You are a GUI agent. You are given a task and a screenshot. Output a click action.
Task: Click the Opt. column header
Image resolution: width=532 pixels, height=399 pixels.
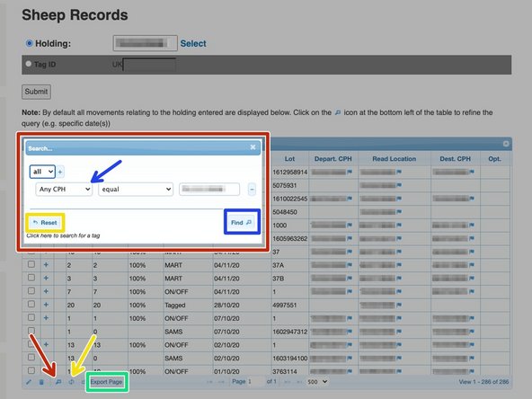(x=494, y=159)
